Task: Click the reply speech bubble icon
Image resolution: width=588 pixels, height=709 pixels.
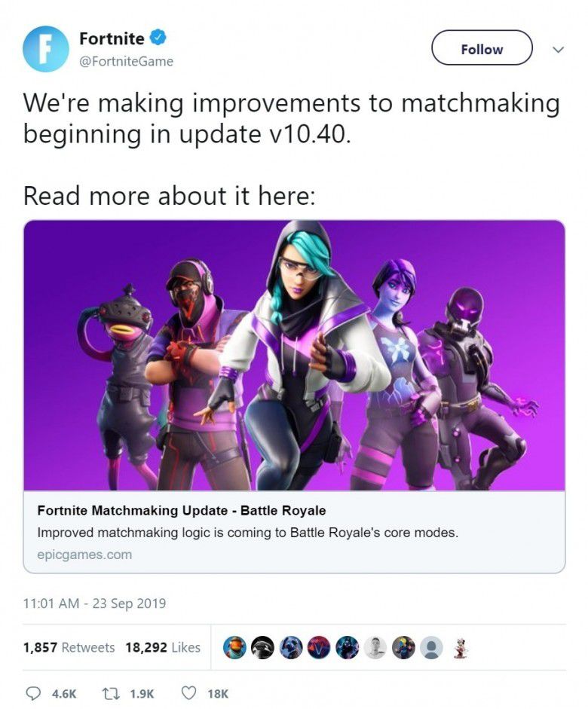Action: pos(33,693)
